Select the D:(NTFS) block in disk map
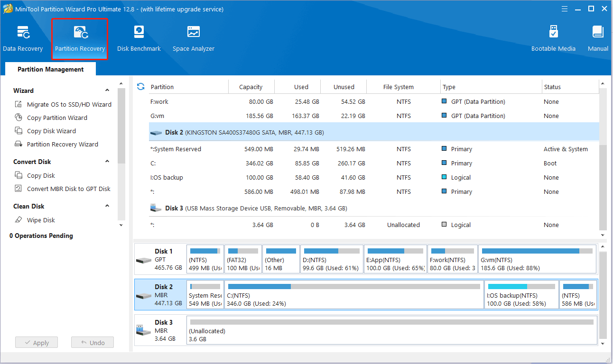Image resolution: width=613 pixels, height=364 pixels. coord(332,259)
